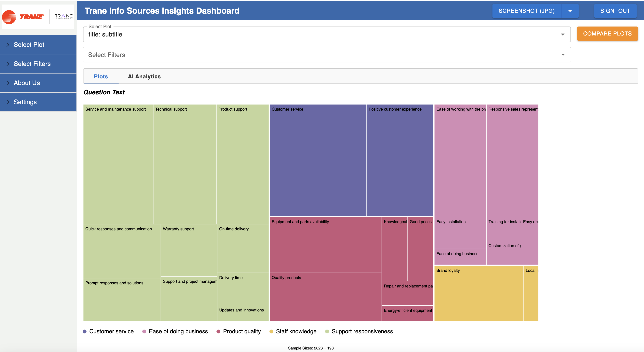Click the SIGN OUT button

click(x=615, y=11)
